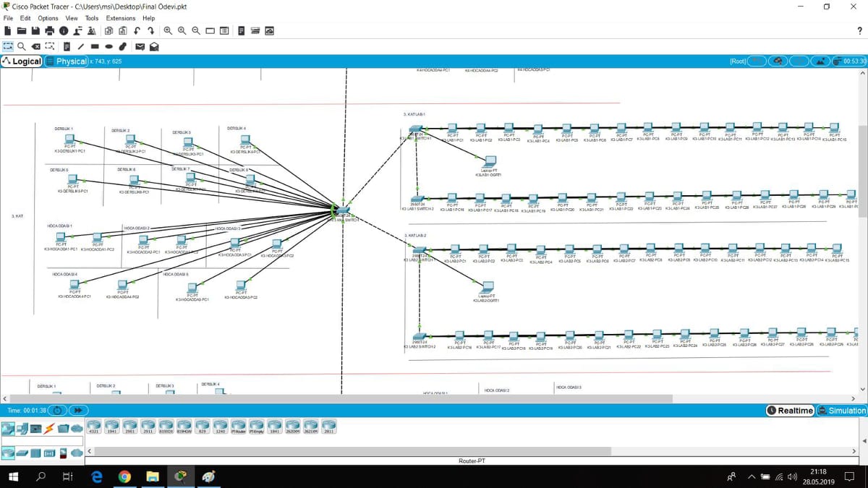
Task: Click the Print icon in toolbar
Action: [49, 31]
